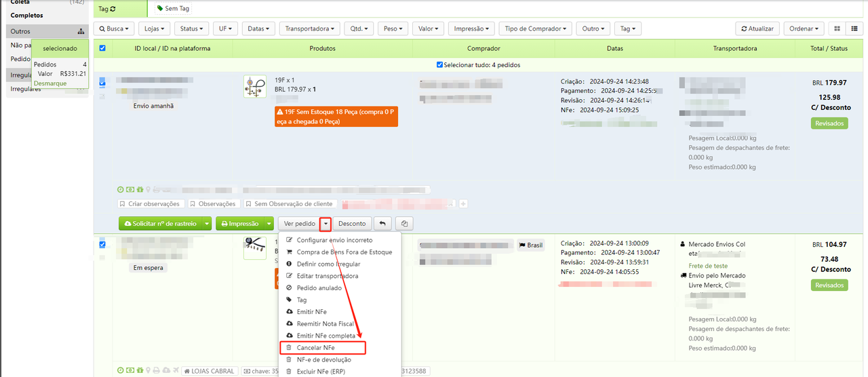The image size is (868, 377).
Task: Open the 'Sem Tag' tab
Action: pos(173,9)
